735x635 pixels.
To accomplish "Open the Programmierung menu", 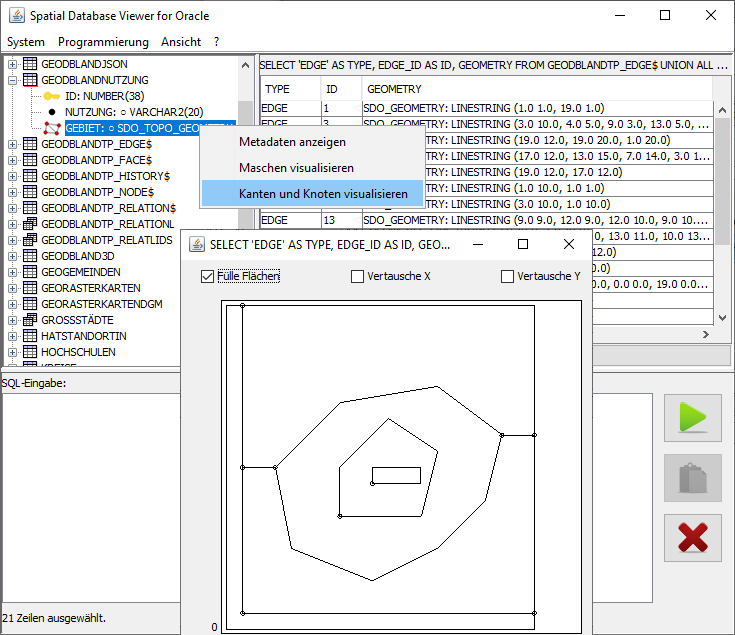I will [x=103, y=42].
